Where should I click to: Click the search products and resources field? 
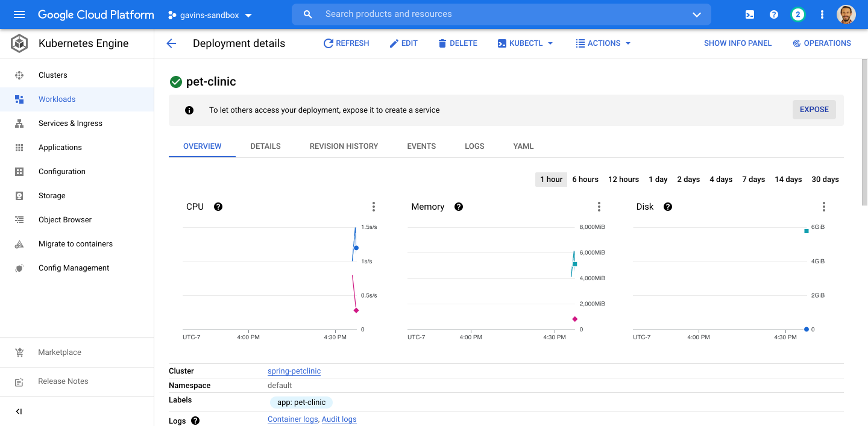[500, 14]
